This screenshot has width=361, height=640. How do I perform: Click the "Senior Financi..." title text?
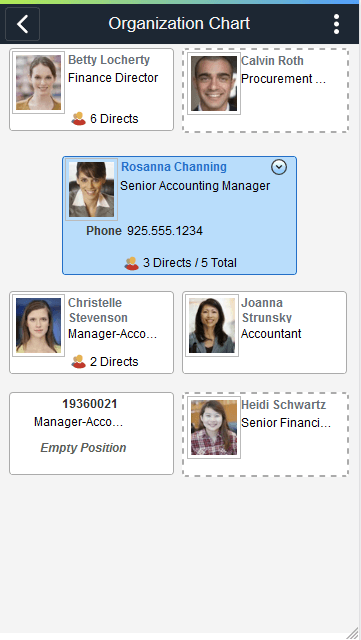click(285, 423)
